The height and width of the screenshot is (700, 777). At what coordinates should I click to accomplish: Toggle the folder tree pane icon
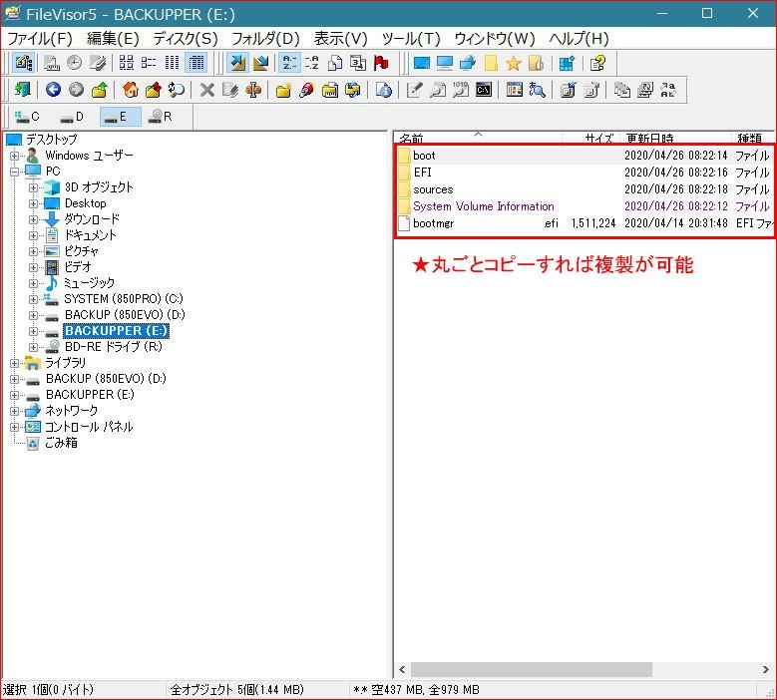(x=24, y=63)
